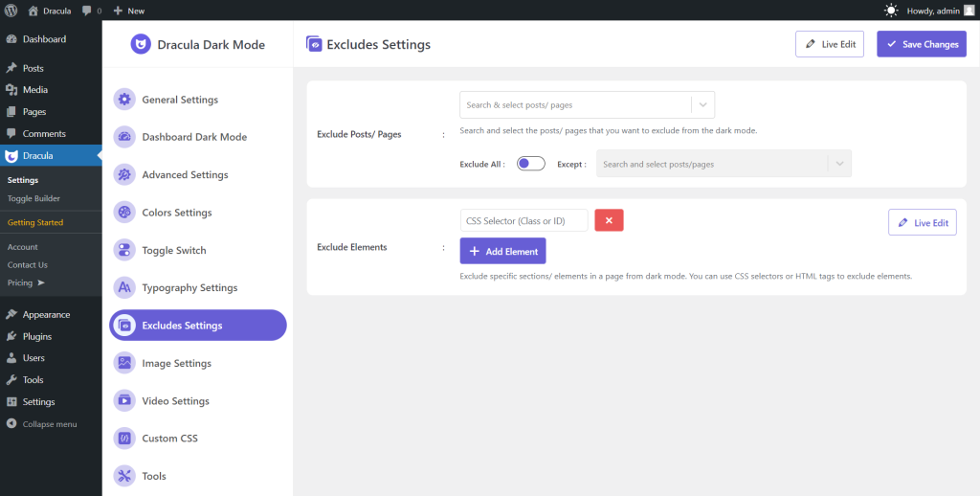Click the plugin Tools wrench-screwdriver icon

coord(124,476)
